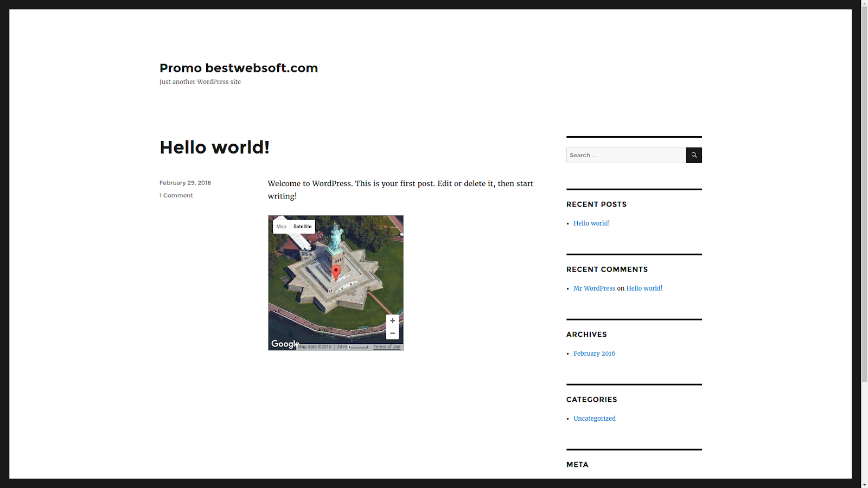Screen dimensions: 868x488
Task: Zoom in on the map with plus
Action: [x=392, y=320]
